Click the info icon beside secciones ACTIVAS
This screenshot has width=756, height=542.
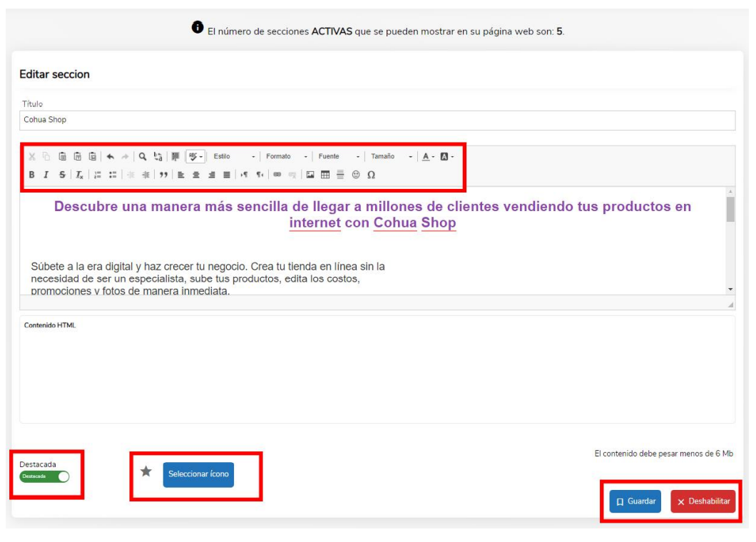(197, 27)
